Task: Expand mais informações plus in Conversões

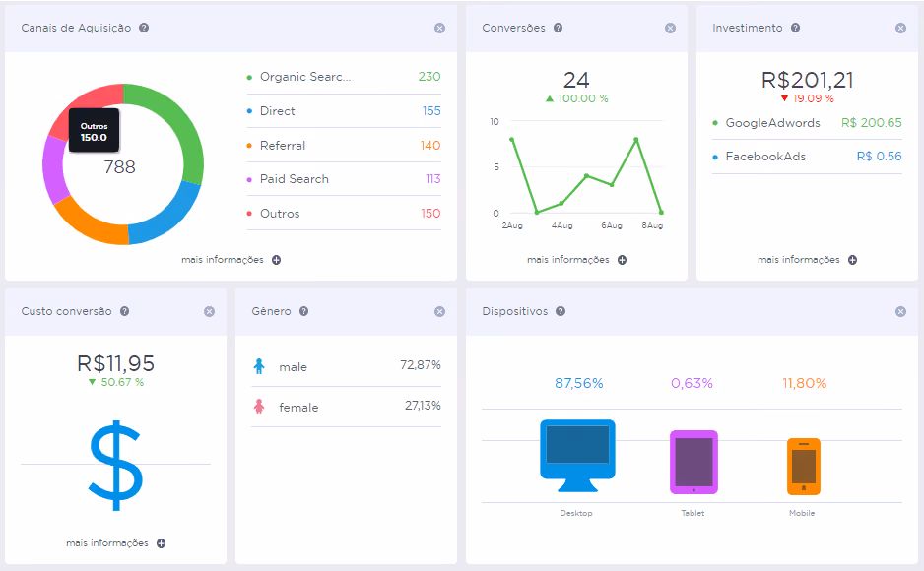Action: 623,260
